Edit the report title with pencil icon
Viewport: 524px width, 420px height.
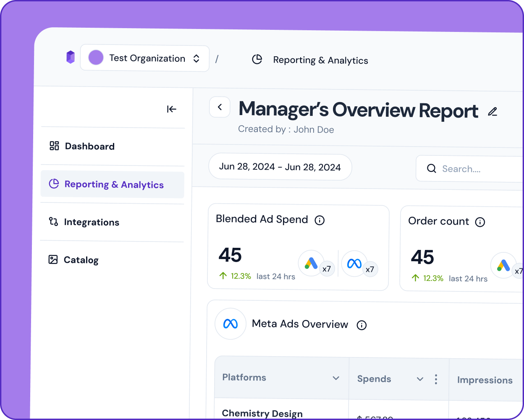[493, 112]
